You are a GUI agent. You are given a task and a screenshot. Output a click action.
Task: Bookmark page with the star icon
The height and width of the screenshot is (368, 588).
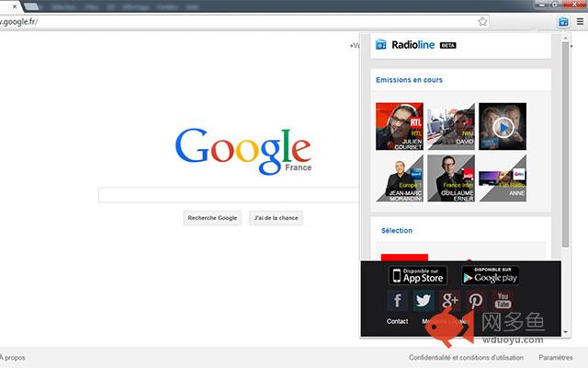[x=482, y=21]
